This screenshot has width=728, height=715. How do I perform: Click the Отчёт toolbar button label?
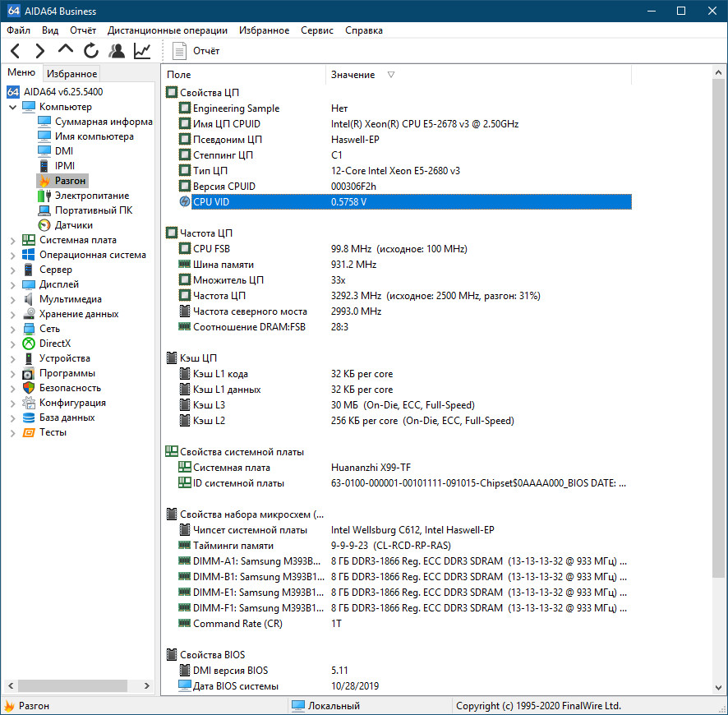(206, 51)
